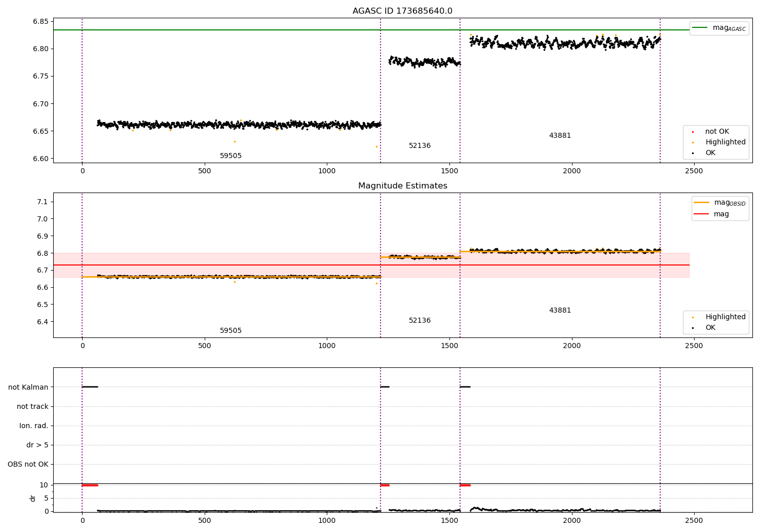760x532 pixels.
Task: Click the 'not track' axis label
Action: click(32, 406)
